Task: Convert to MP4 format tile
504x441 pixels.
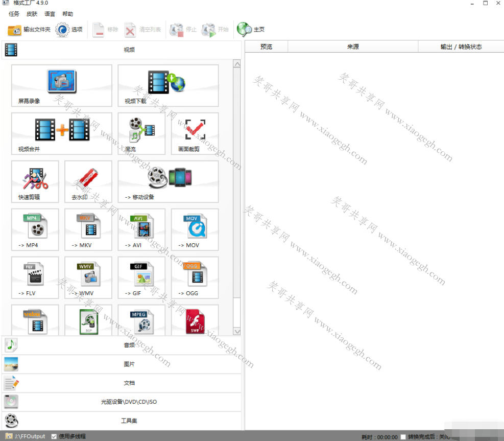Action: tap(35, 229)
